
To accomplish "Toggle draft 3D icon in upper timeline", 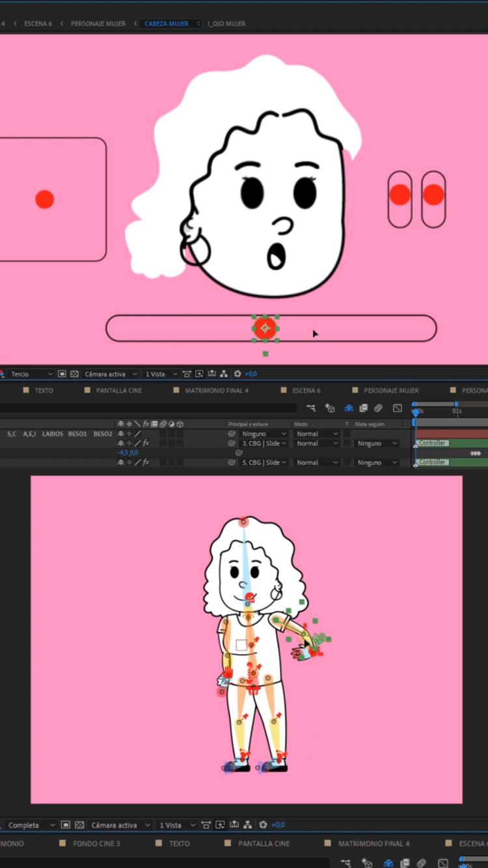I will point(330,409).
